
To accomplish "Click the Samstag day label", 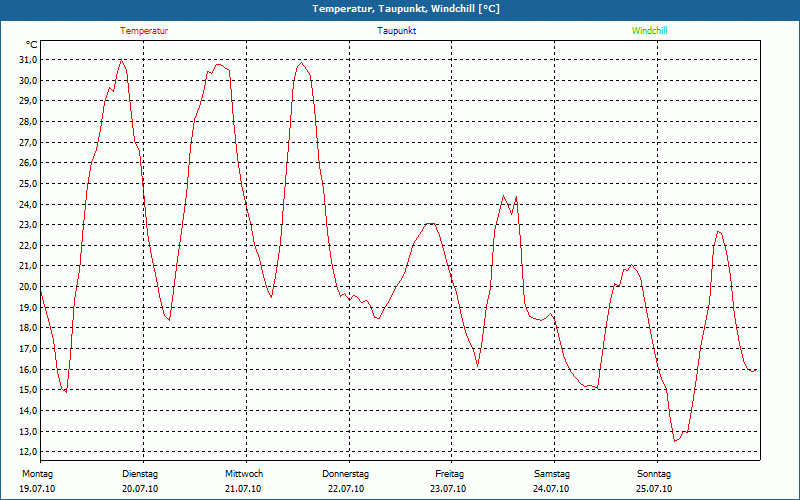I will point(552,474).
